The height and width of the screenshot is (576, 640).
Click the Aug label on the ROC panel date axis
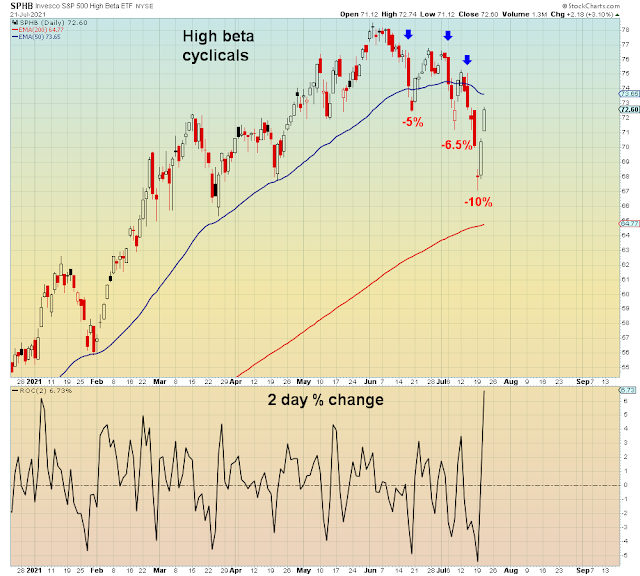511,570
